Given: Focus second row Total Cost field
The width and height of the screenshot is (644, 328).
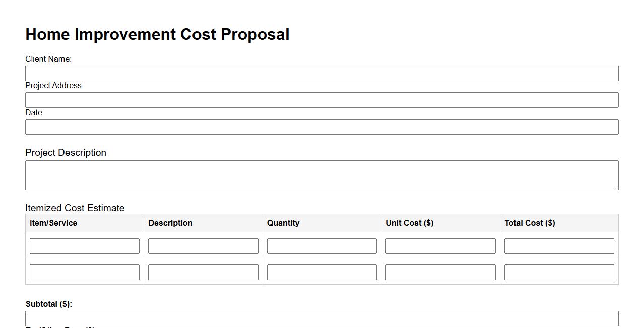Looking at the screenshot, I should (559, 272).
